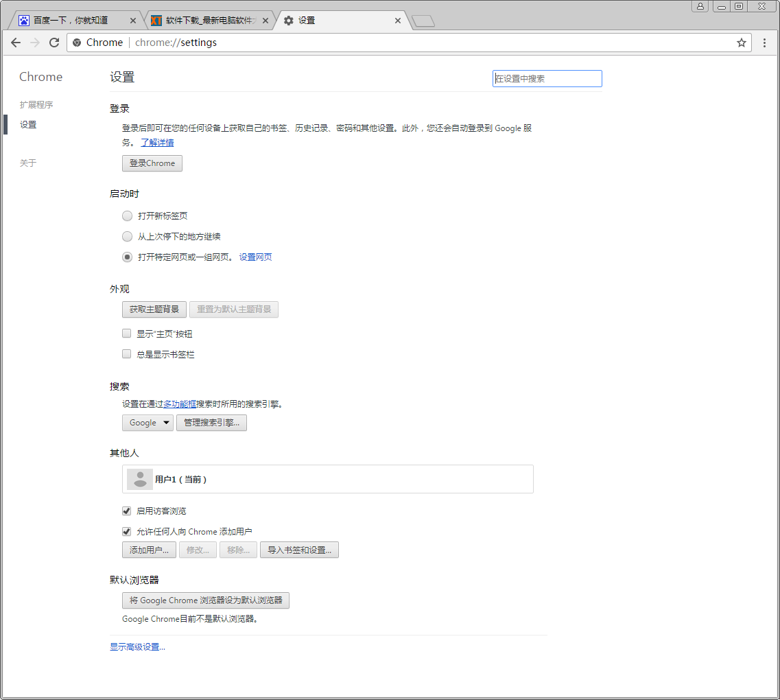Click 导入书签和设置 button
Screen dimensions: 780x700
tap(300, 550)
